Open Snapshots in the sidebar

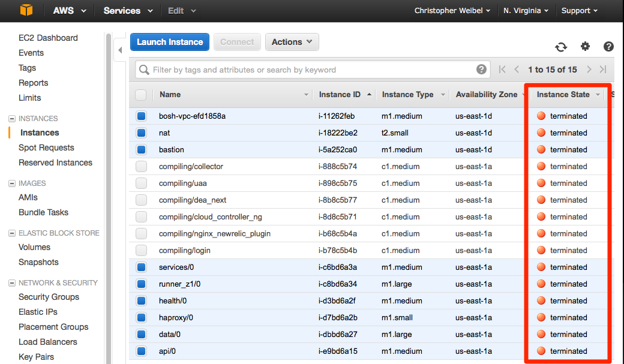coord(38,262)
